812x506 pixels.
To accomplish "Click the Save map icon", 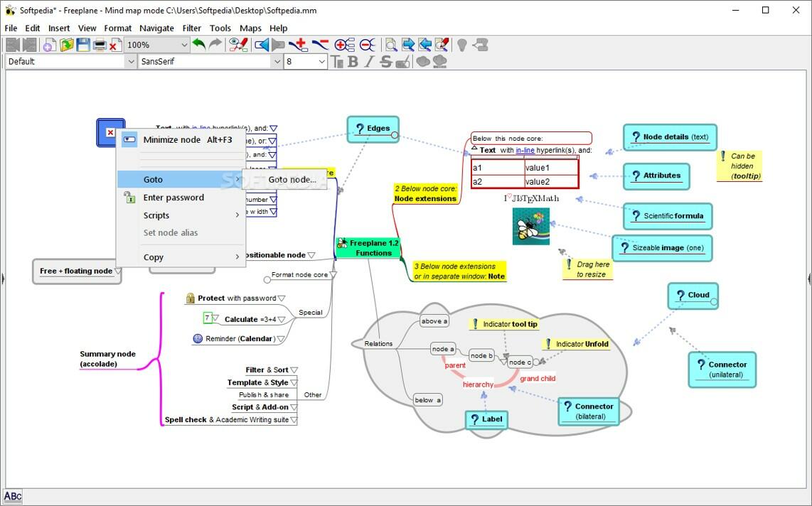I will (82, 44).
